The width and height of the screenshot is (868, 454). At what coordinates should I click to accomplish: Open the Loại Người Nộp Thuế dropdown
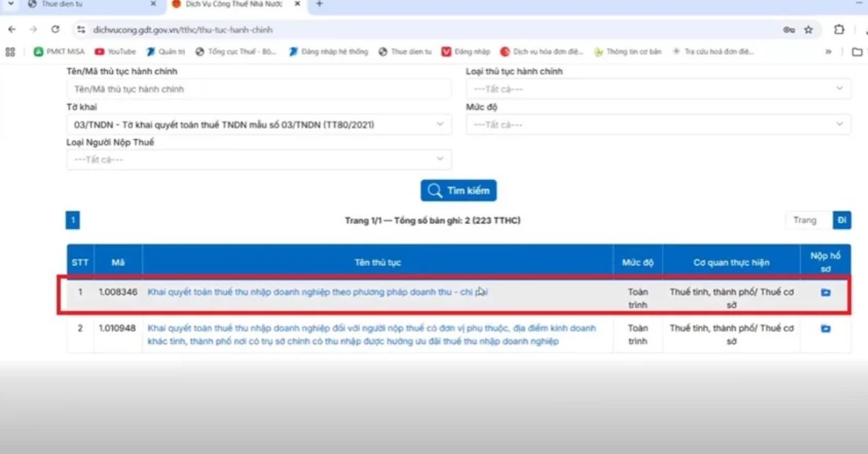point(258,159)
